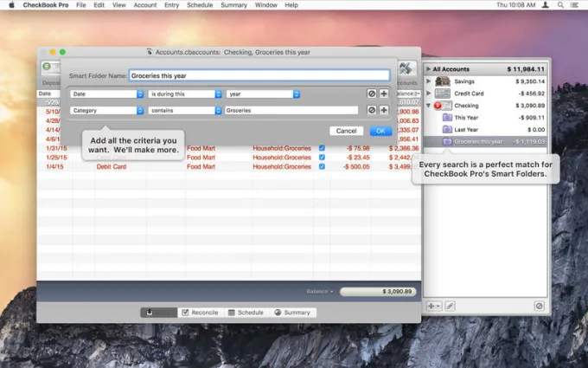Open the Date field dropdown

107,94
